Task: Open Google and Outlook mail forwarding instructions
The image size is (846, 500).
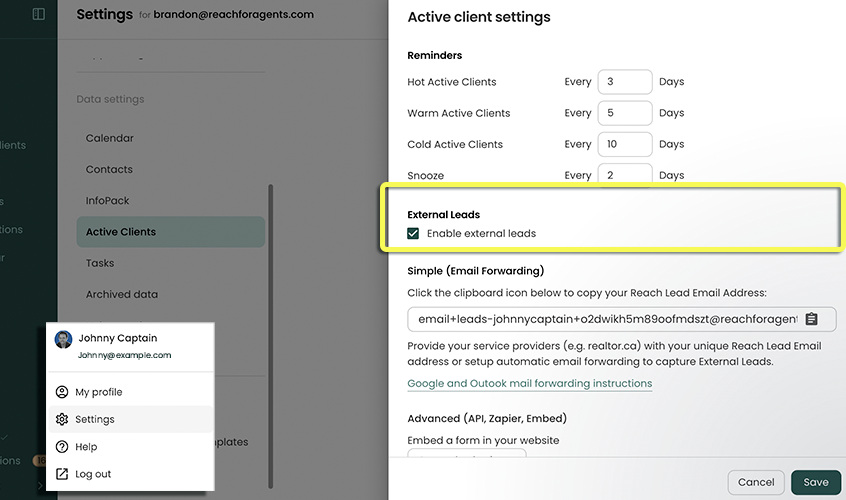Action: pos(529,383)
